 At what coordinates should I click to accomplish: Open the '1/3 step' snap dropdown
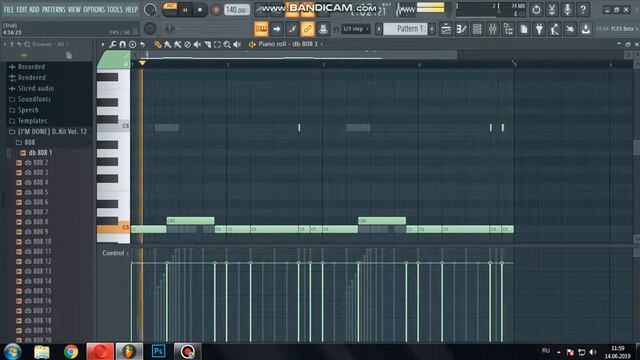click(x=356, y=29)
